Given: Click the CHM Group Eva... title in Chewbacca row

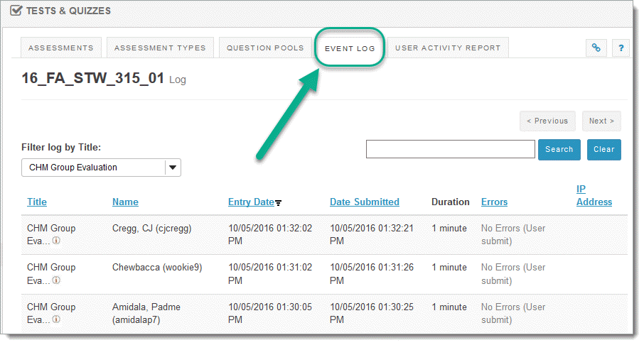Looking at the screenshot, I should point(51,273).
